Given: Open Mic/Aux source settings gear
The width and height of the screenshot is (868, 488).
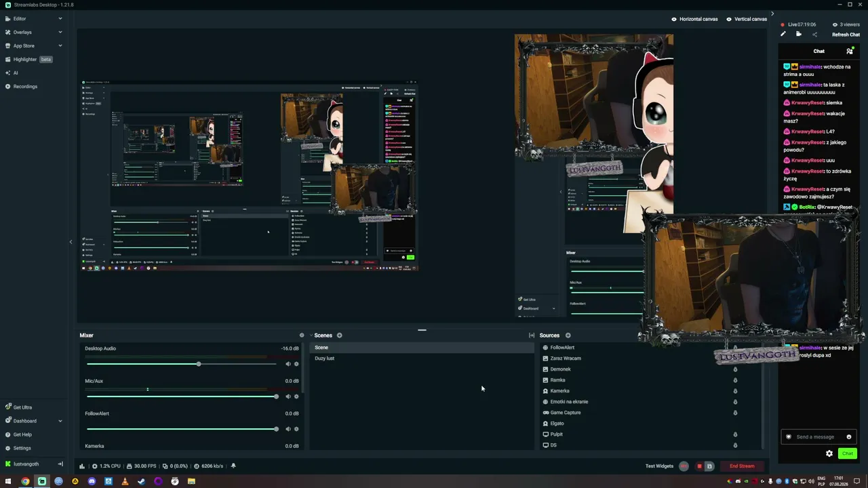Looking at the screenshot, I should click(296, 396).
